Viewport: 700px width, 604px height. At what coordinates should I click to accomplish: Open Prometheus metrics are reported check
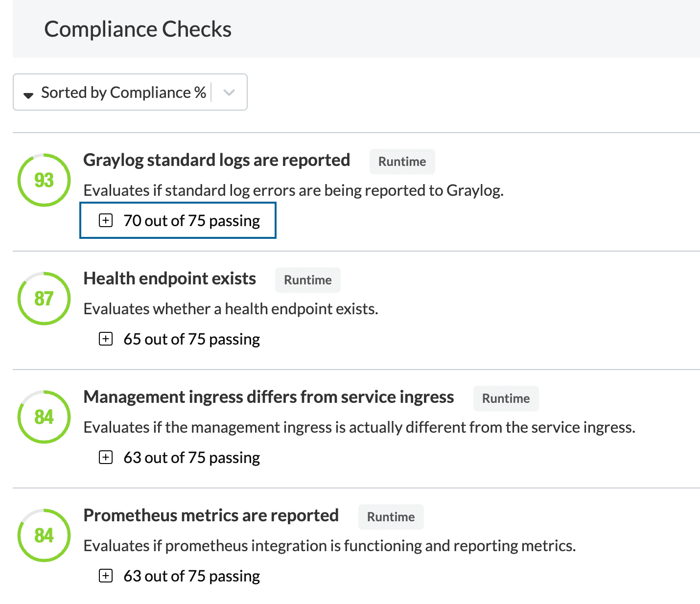tap(211, 515)
